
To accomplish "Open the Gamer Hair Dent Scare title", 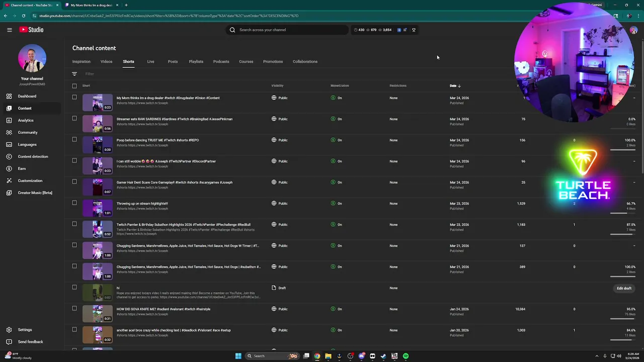I will tap(175, 183).
